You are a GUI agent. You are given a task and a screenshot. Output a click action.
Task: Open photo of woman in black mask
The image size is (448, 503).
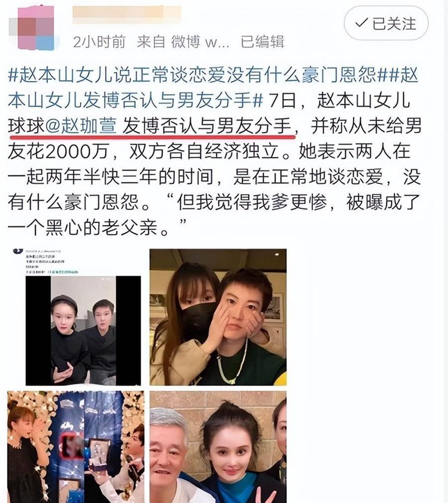click(x=218, y=317)
